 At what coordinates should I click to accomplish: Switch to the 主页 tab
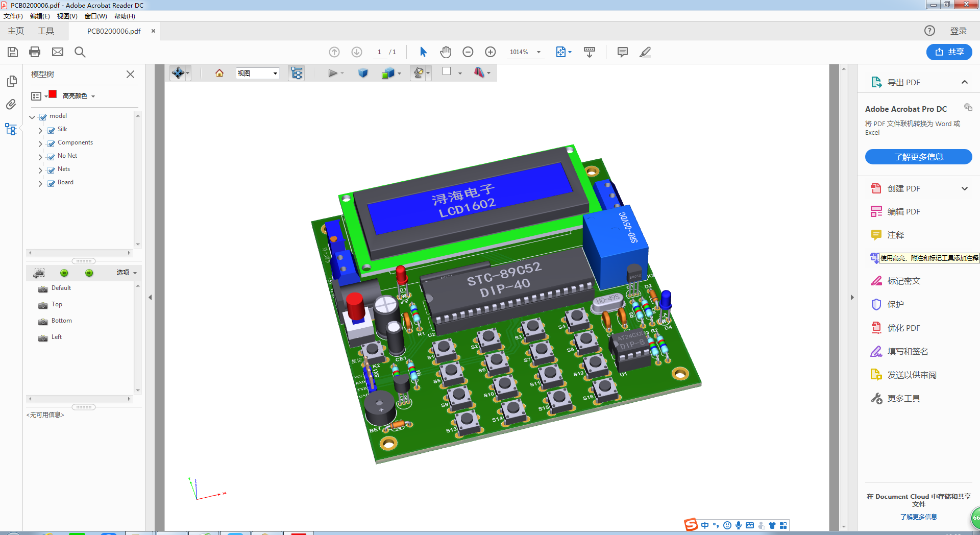pyautogui.click(x=16, y=31)
